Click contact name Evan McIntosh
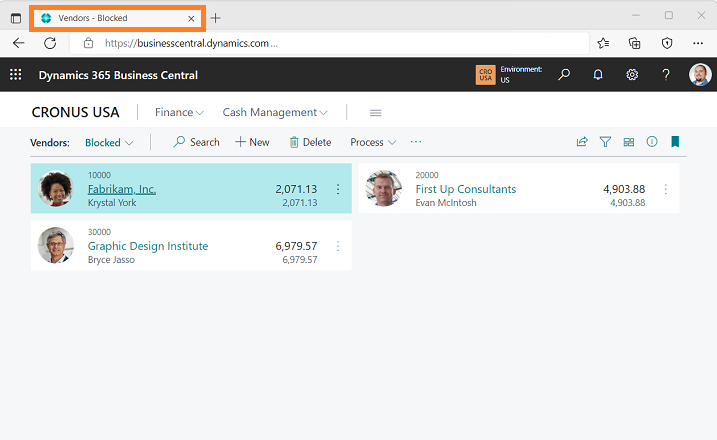The width and height of the screenshot is (717, 440). tap(446, 203)
